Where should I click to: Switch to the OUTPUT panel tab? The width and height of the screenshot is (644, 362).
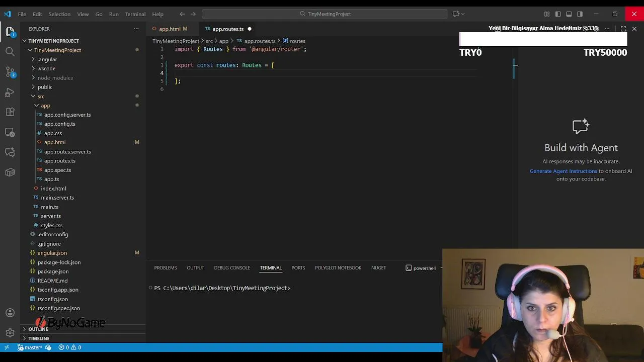tap(195, 268)
